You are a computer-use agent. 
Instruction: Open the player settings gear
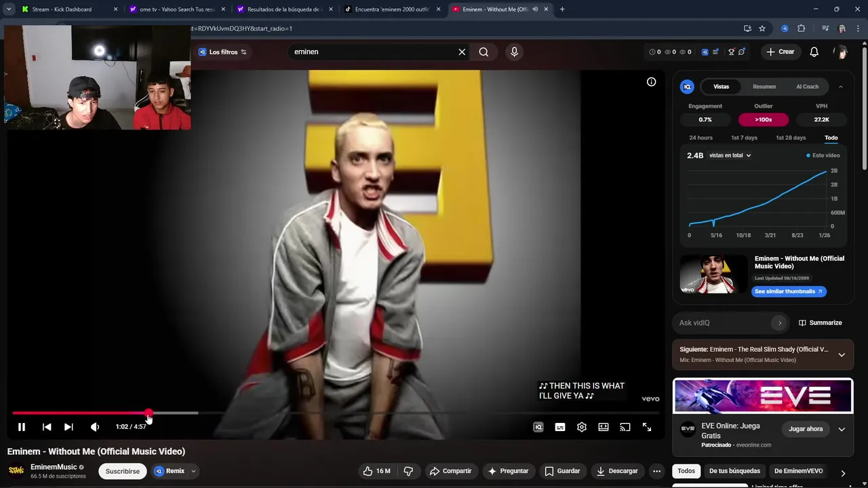pyautogui.click(x=582, y=427)
